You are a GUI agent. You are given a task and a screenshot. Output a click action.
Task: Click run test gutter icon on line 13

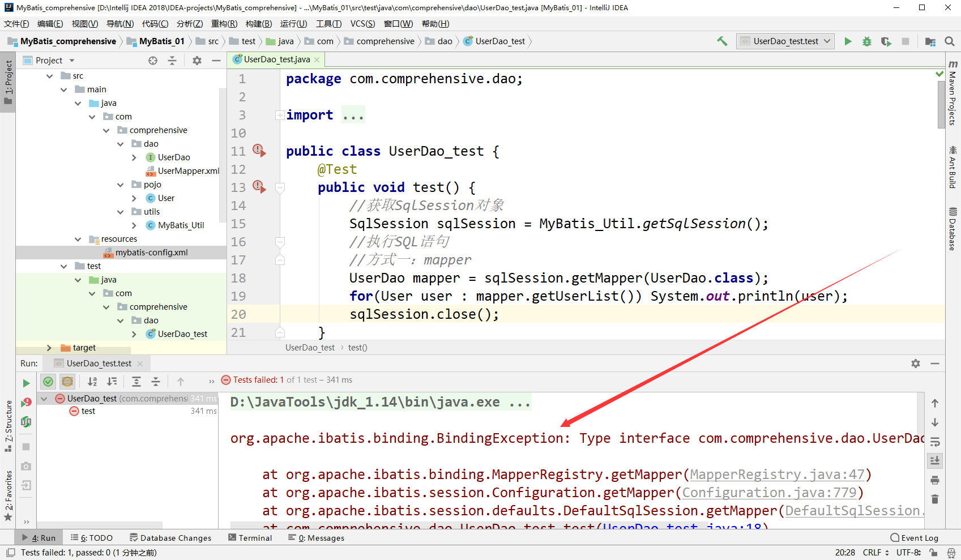(259, 187)
